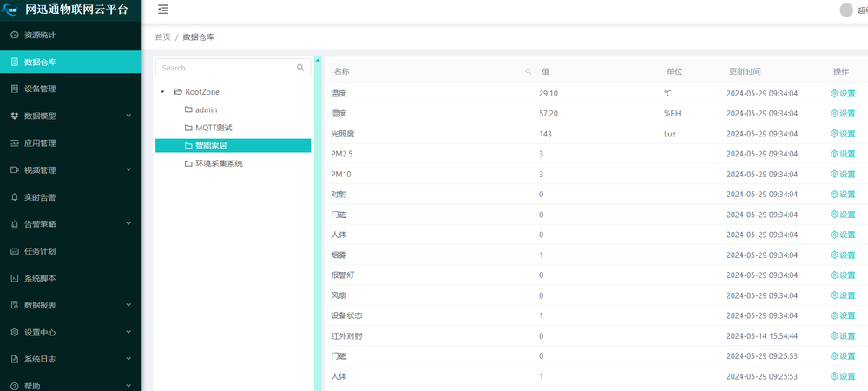Open 资源统计 from the sidebar
Viewport: 868px width, 391px height.
pyautogui.click(x=39, y=35)
